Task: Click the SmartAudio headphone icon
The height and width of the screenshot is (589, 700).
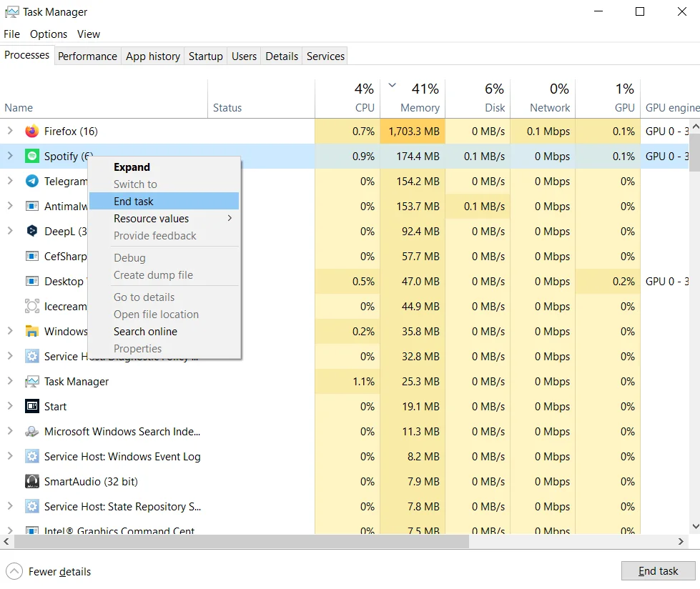Action: pyautogui.click(x=31, y=481)
